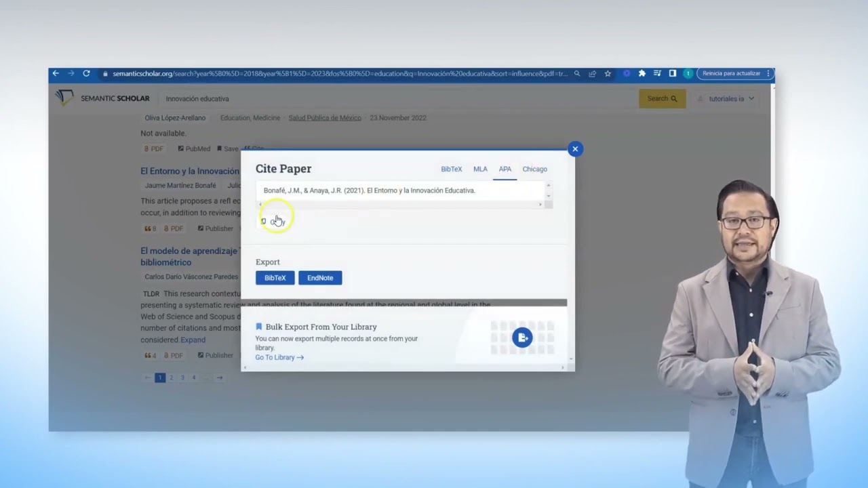The width and height of the screenshot is (868, 488).
Task: Click Reinicia para actualizar button
Action: (732, 73)
